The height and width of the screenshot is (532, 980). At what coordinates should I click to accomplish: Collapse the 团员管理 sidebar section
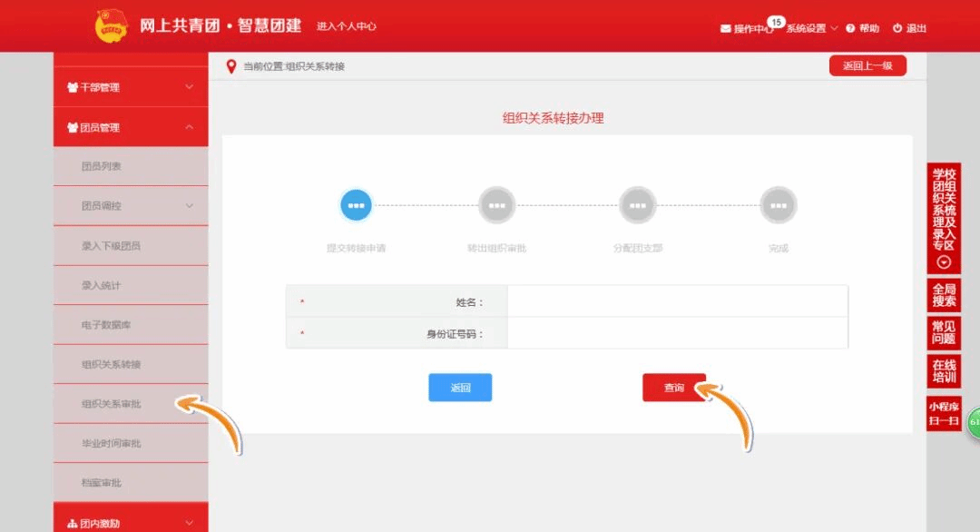coord(131,127)
